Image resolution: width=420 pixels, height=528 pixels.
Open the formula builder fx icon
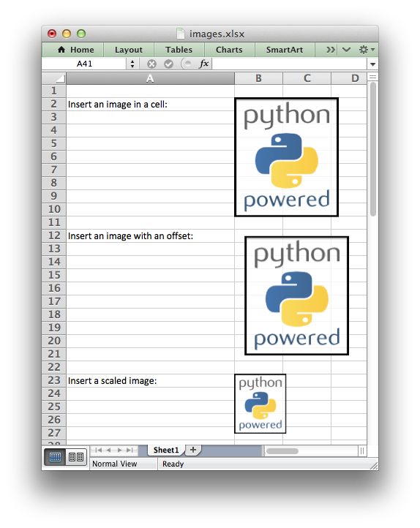203,64
